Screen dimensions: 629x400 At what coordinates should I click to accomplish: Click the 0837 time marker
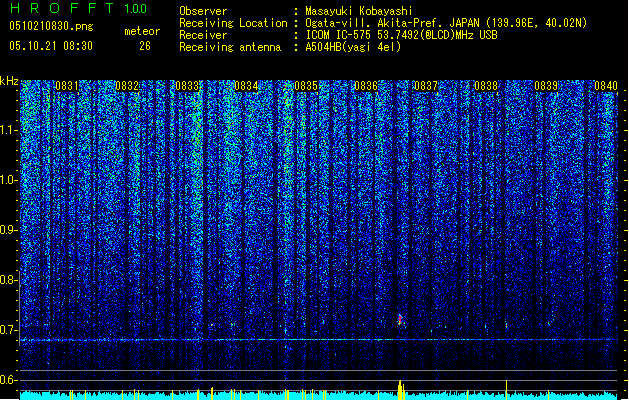click(x=426, y=86)
